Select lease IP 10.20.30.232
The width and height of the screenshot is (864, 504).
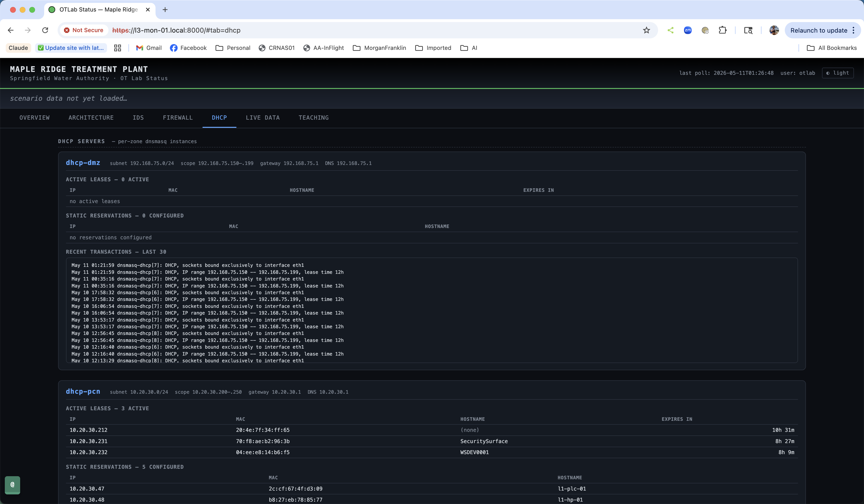89,452
